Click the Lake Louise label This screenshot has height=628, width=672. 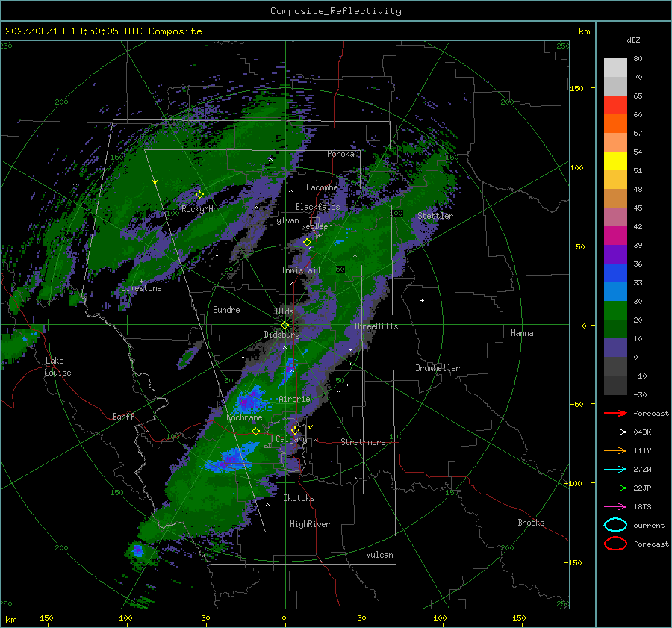[x=58, y=367]
